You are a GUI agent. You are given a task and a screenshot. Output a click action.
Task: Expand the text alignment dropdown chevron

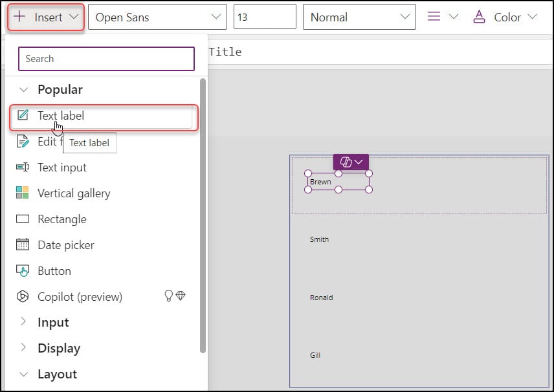coord(454,17)
